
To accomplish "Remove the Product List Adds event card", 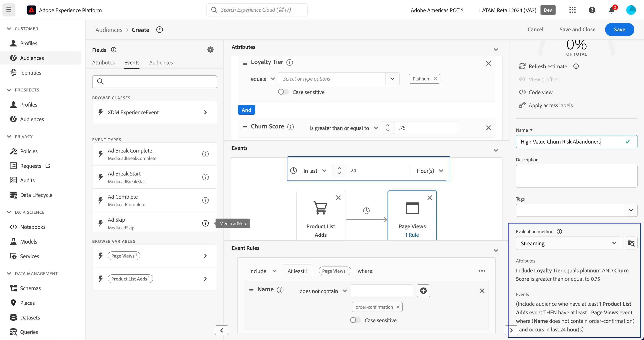I will click(338, 198).
